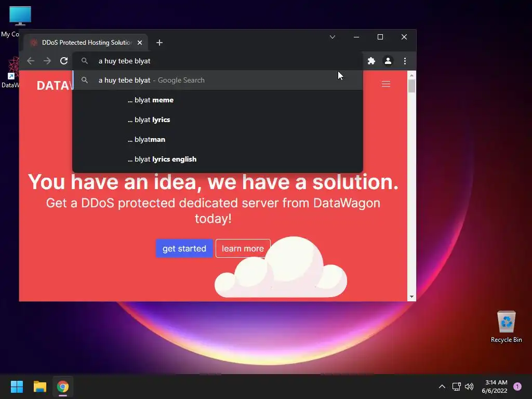Click the Chrome taskbar icon

pyautogui.click(x=63, y=387)
